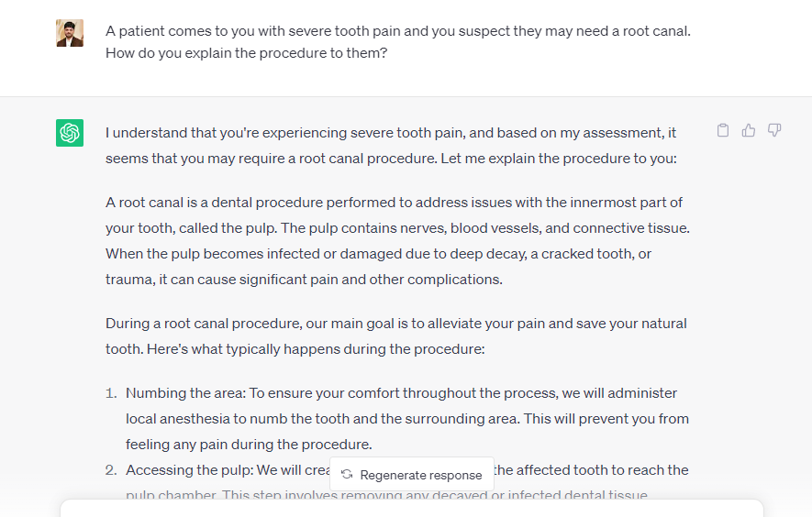Give the response a thumbs up
This screenshot has height=517, width=812.
point(749,130)
